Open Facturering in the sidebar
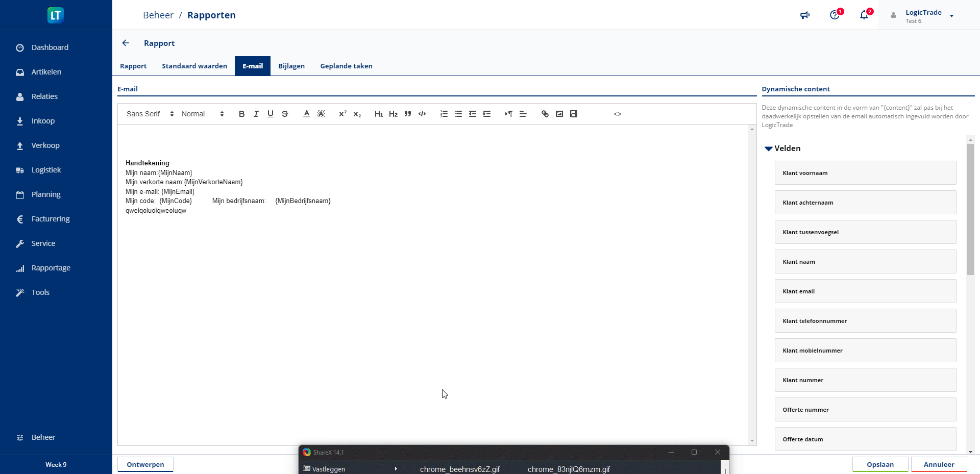Screen dimensions: 980x474 click(56, 219)
